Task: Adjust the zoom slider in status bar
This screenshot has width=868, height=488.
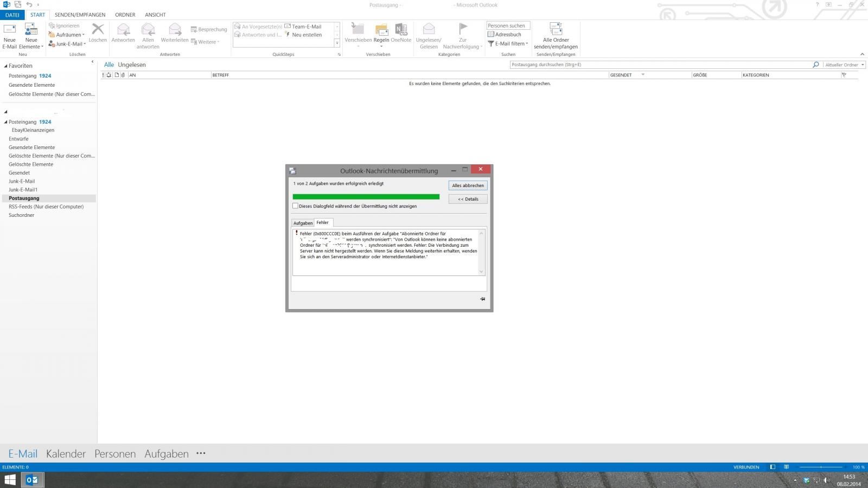Action: [x=821, y=467]
